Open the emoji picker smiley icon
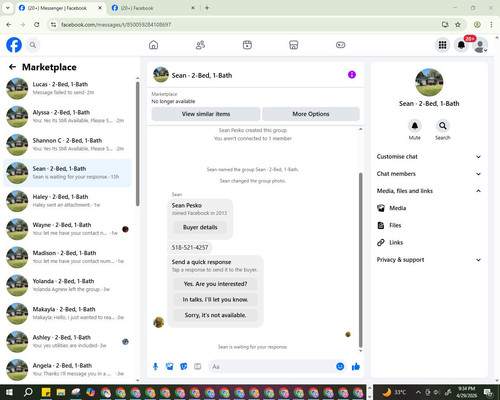This screenshot has width=500, height=400. 340,367
